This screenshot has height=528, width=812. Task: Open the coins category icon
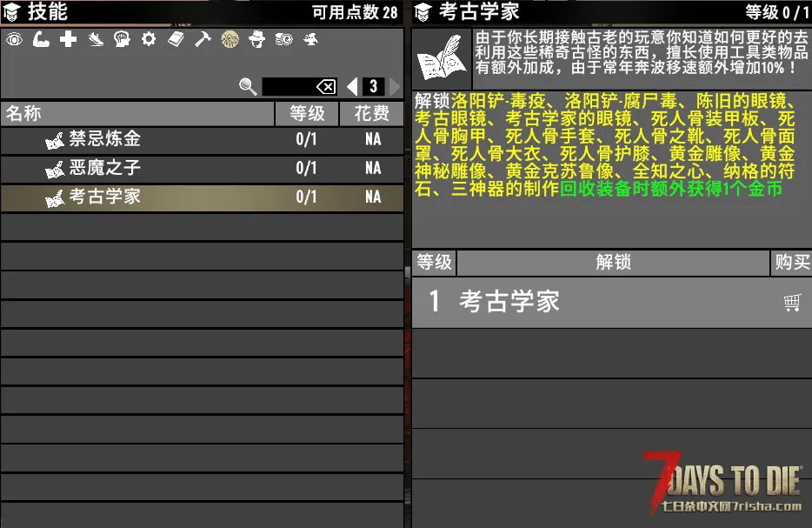click(283, 39)
